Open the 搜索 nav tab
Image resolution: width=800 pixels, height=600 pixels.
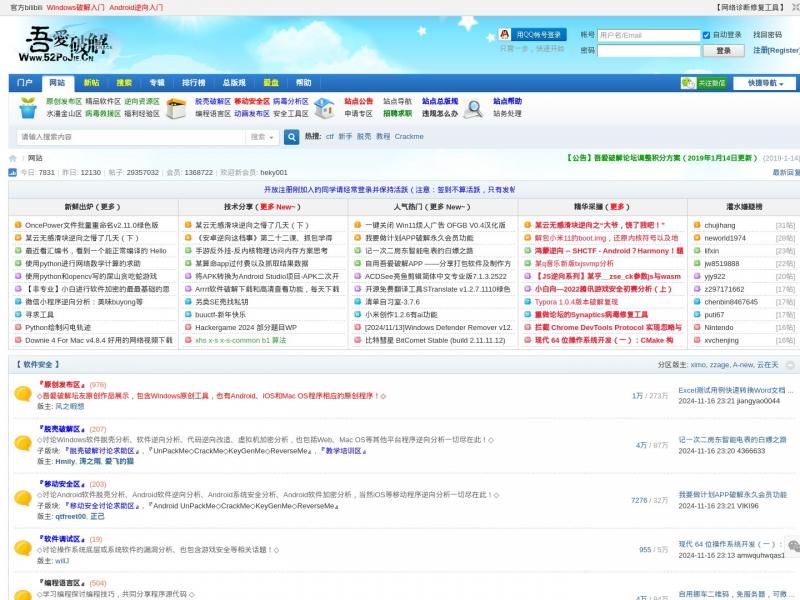pyautogui.click(x=124, y=83)
